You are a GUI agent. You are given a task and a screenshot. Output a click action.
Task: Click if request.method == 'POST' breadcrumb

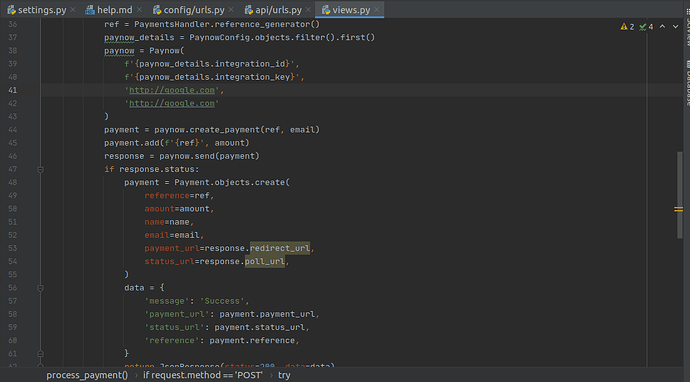(x=203, y=375)
